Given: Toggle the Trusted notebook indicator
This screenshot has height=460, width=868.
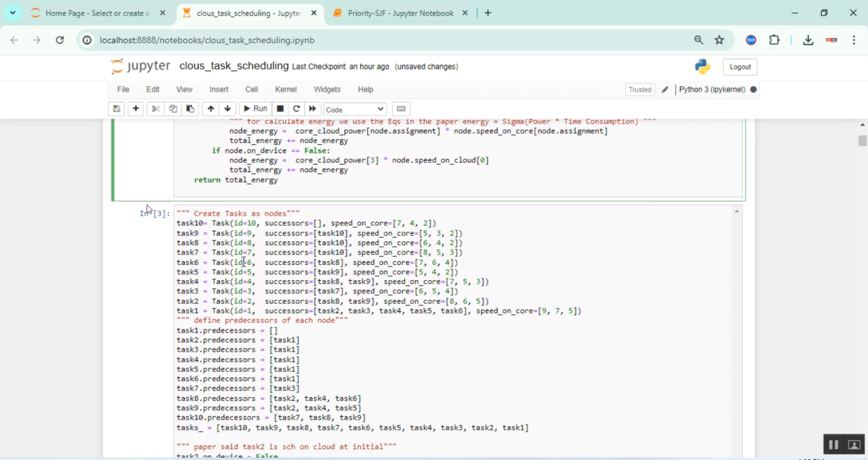Looking at the screenshot, I should 639,90.
